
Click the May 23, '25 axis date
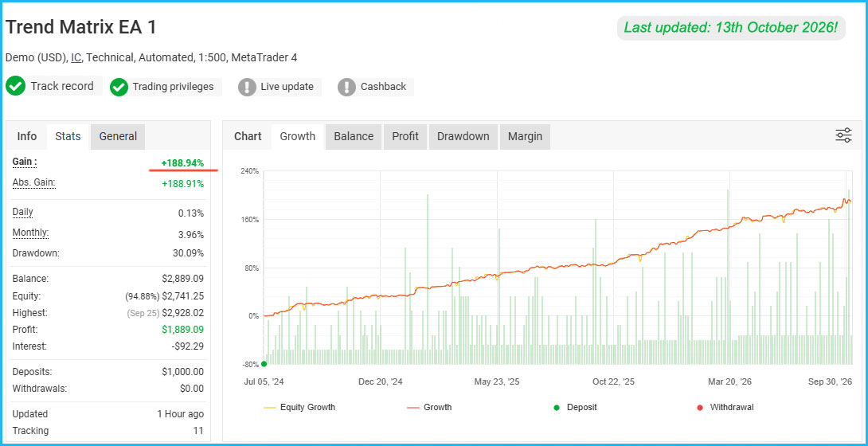(x=497, y=381)
